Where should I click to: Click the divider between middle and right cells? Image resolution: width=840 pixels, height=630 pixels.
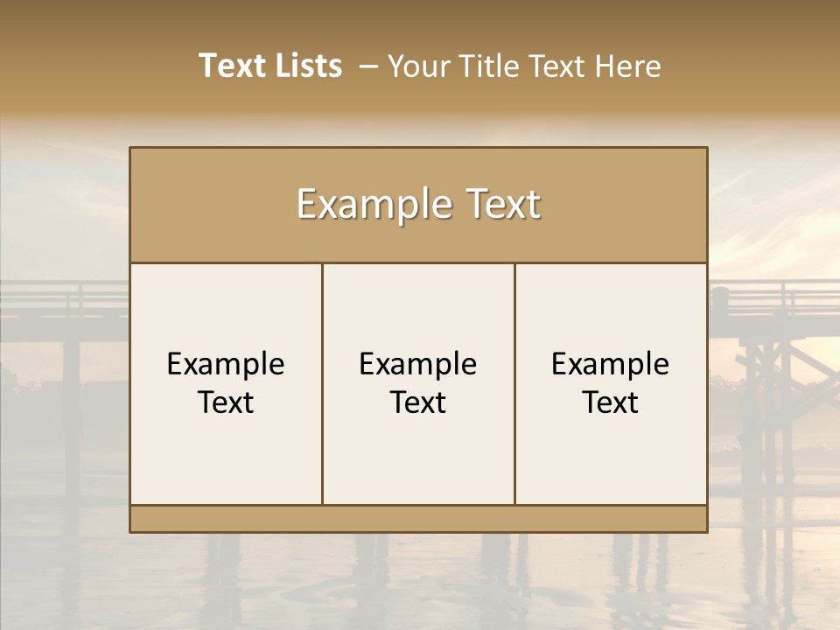point(514,383)
